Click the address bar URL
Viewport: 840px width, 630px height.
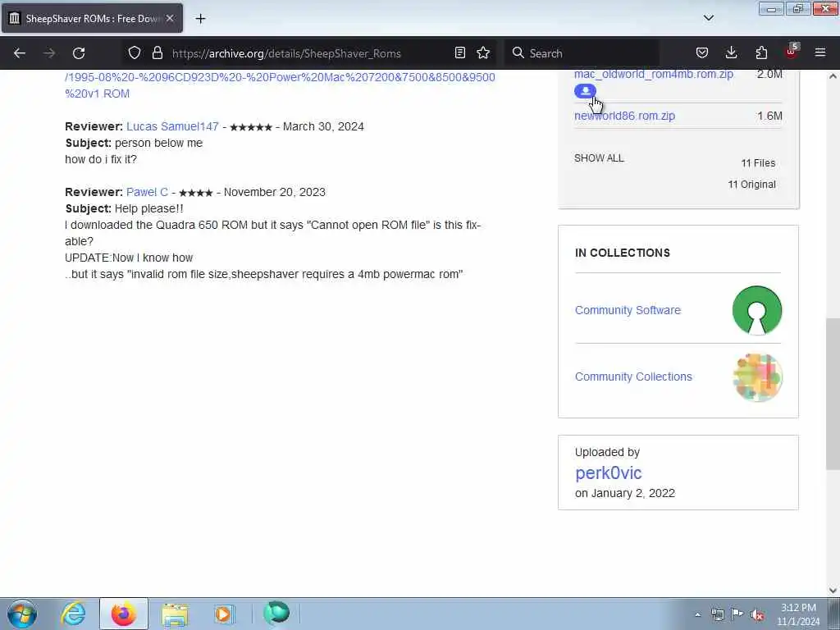click(286, 53)
